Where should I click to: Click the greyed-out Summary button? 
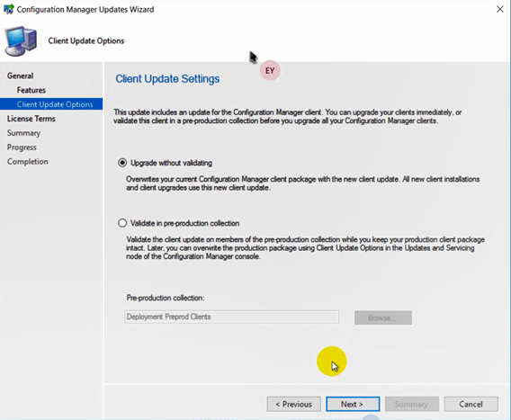[412, 404]
